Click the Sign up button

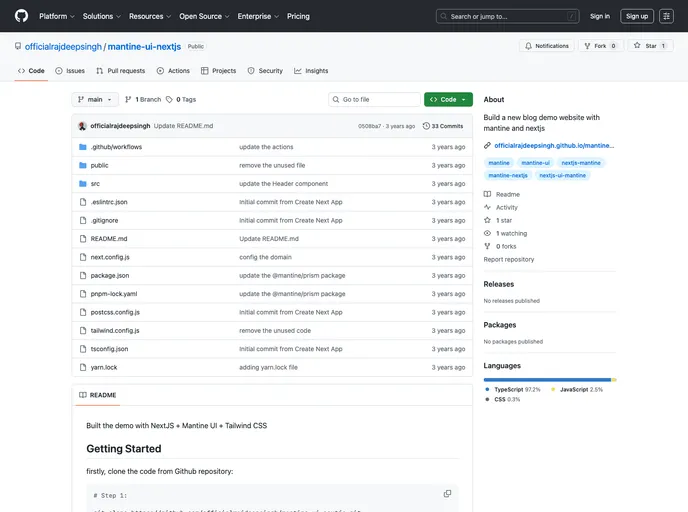(x=636, y=16)
